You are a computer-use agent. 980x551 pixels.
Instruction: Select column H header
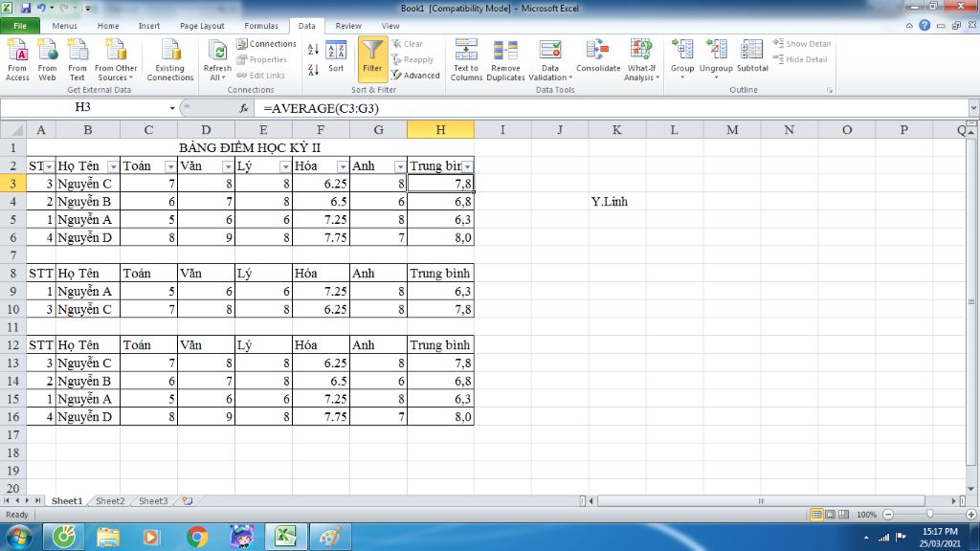coord(440,130)
